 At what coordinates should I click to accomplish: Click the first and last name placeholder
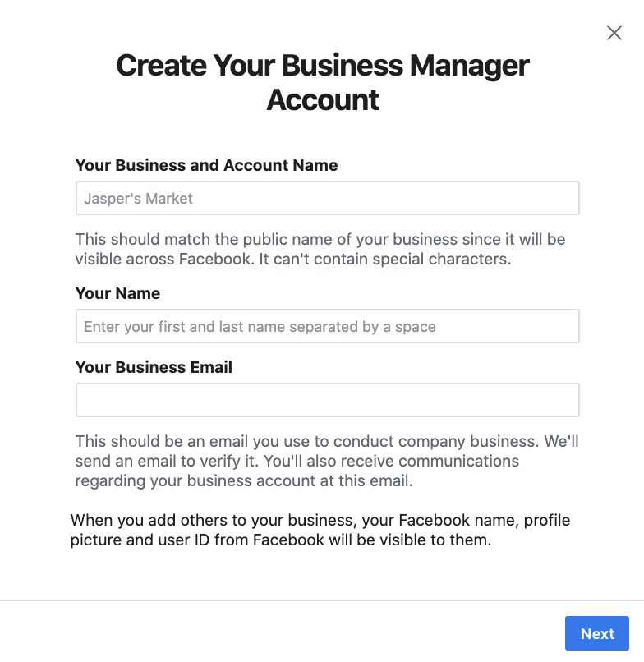click(x=260, y=326)
